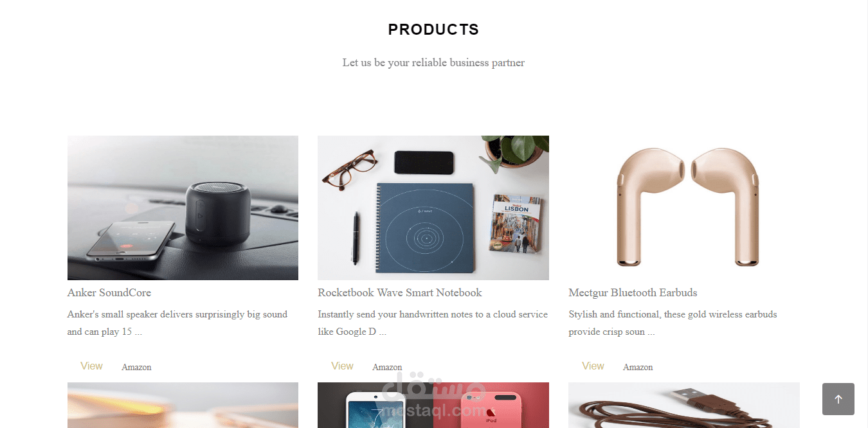Open the Rocketbook Wave notebook image
868x428 pixels.
tap(433, 208)
